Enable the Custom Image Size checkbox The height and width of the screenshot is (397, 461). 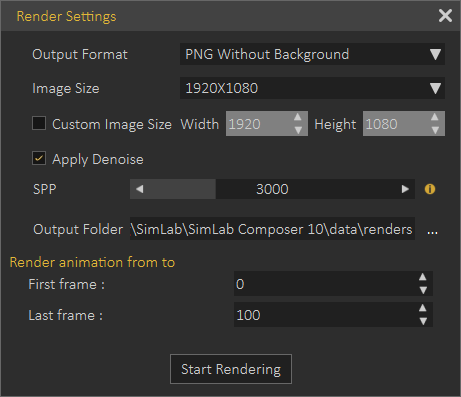tap(39, 123)
